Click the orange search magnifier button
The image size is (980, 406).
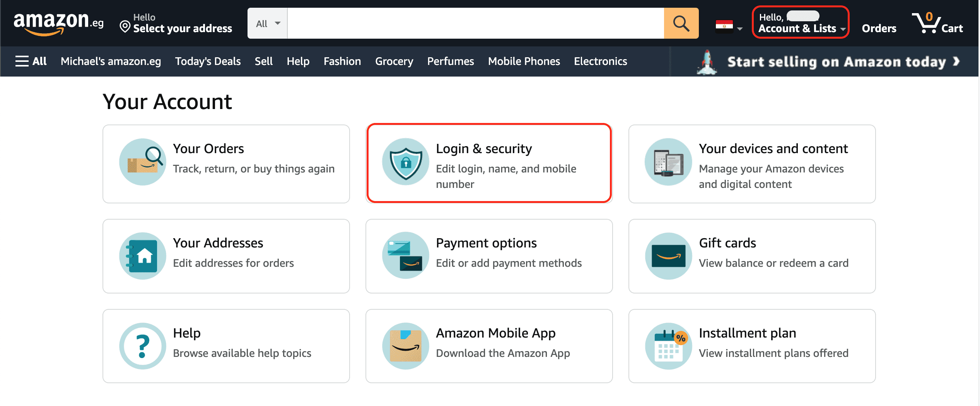[x=681, y=23]
